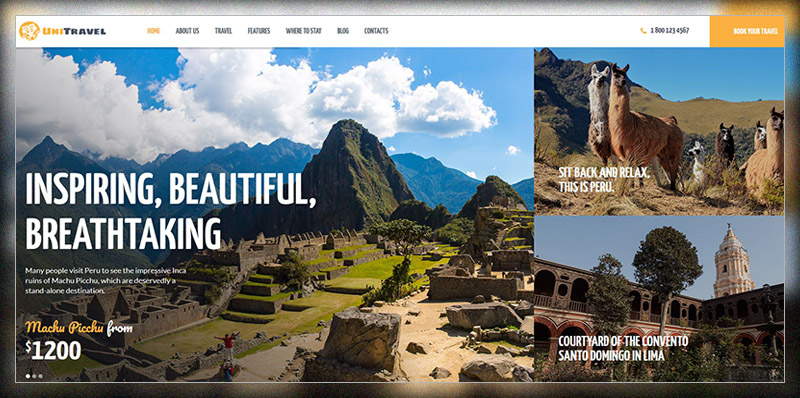Open the Travel menu item
The image size is (800, 398).
click(x=223, y=31)
